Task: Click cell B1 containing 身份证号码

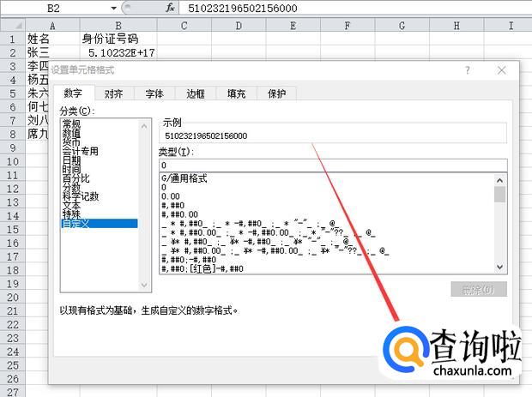Action: point(118,39)
